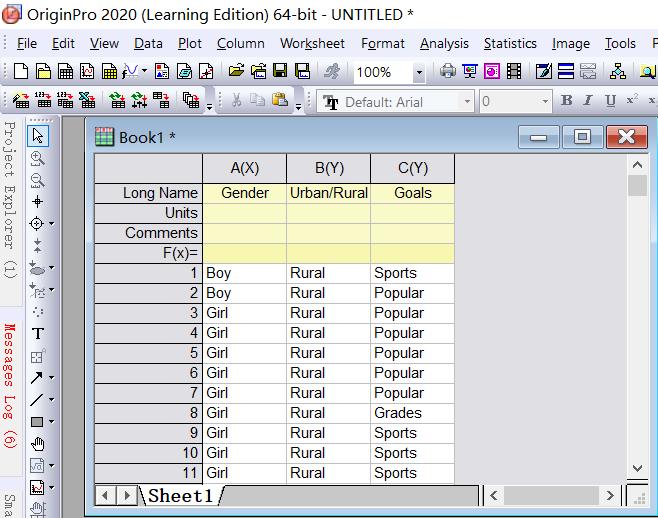Click the Print icon in toolbar
Viewport: 658px width, 518px height.
(447, 72)
